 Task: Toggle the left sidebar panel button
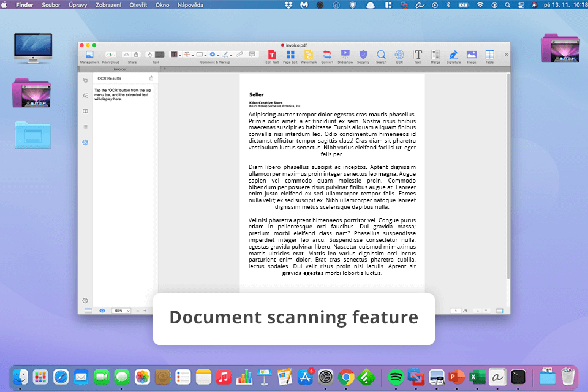pos(88,311)
